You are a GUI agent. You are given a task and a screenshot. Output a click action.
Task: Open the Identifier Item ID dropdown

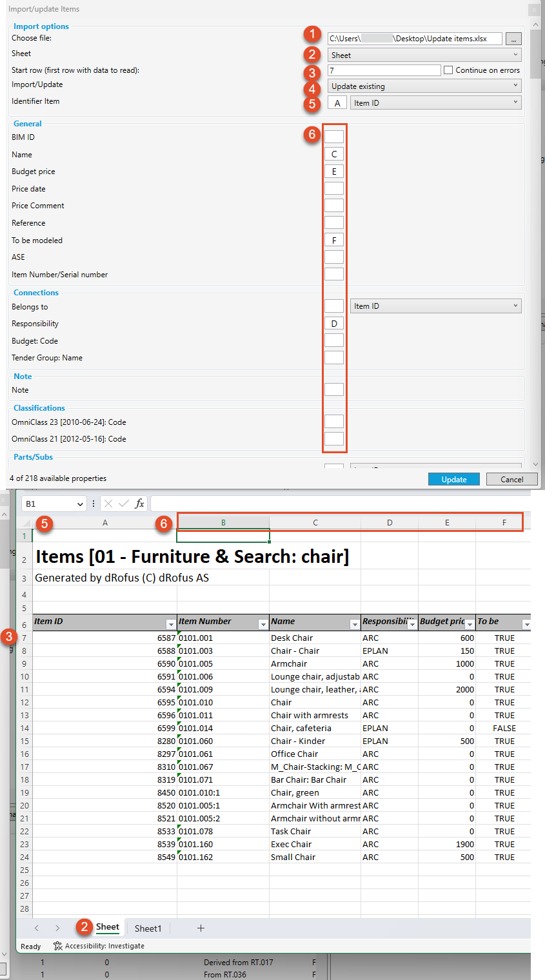pos(435,103)
